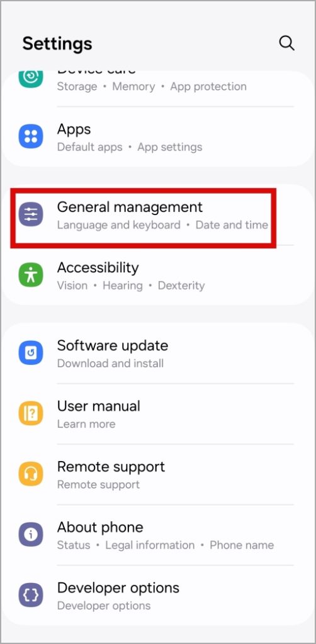Open Accessibility settings entry
The width and height of the screenshot is (316, 644).
pyautogui.click(x=158, y=275)
